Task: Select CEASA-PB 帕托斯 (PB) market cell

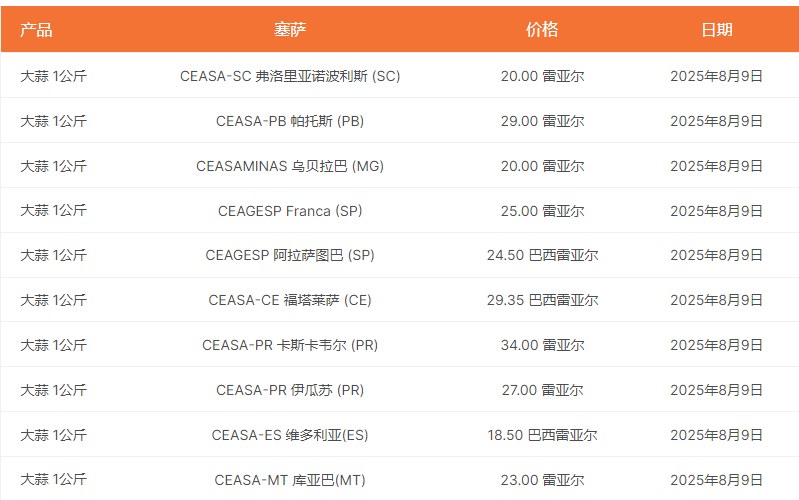Action: 290,121
